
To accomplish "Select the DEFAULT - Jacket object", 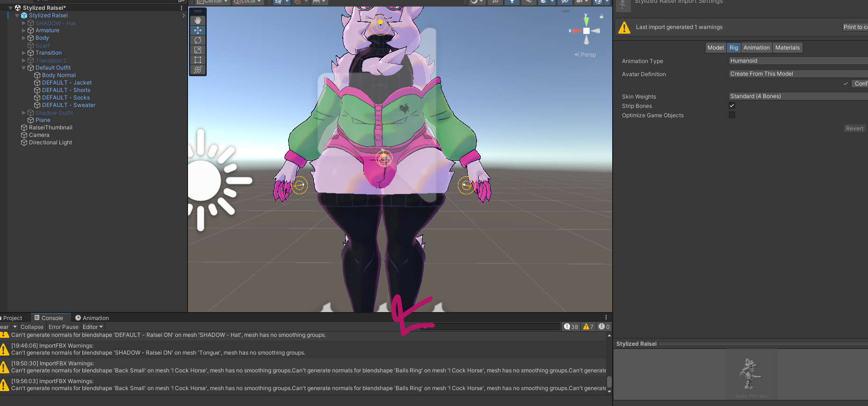I will tap(67, 83).
